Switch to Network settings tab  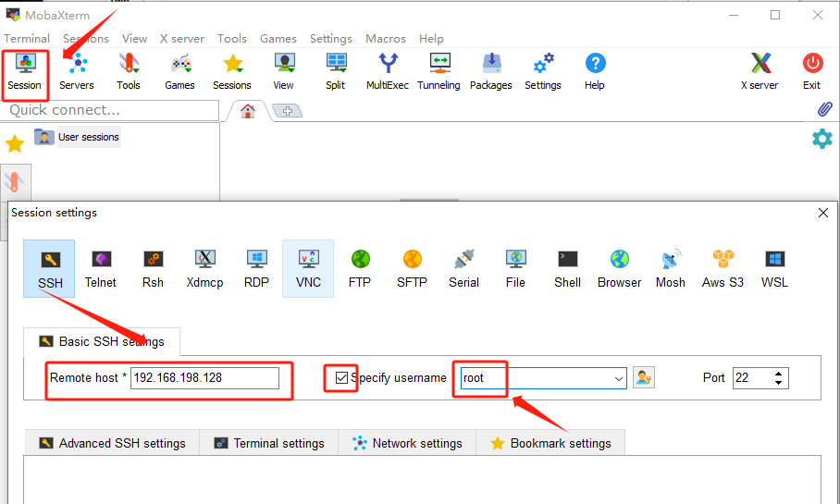pos(407,443)
